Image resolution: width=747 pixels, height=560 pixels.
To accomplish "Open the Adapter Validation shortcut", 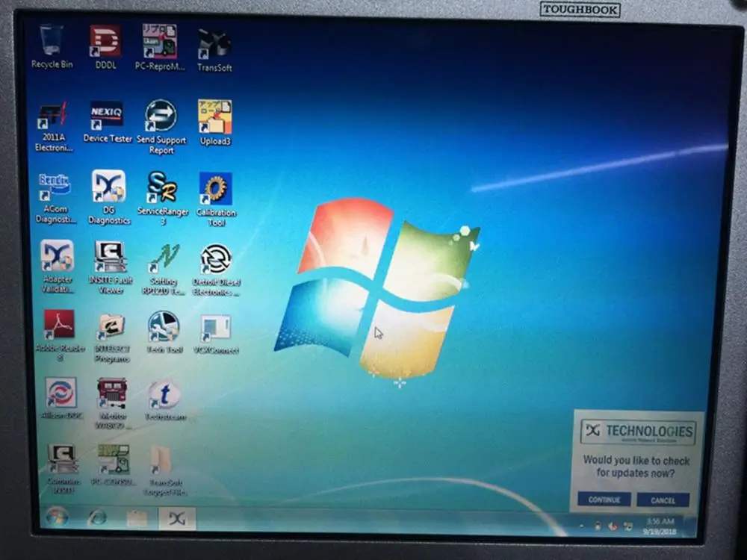I will click(x=58, y=267).
